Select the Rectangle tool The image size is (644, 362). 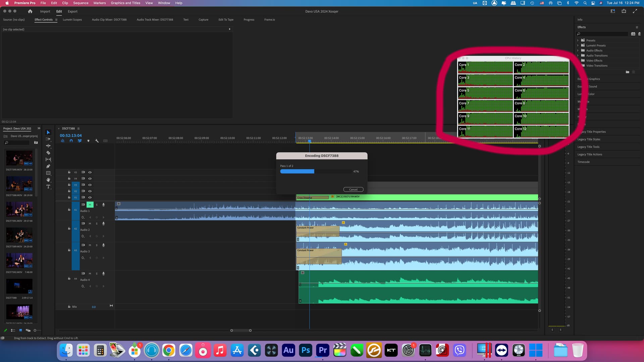coord(48,173)
